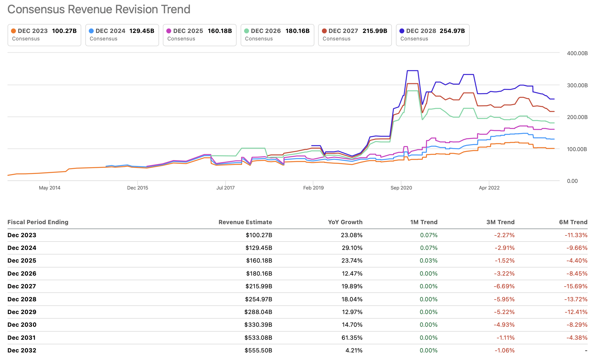This screenshot has width=590, height=364.
Task: Select the Dec 2023 table row
Action: tap(22, 235)
